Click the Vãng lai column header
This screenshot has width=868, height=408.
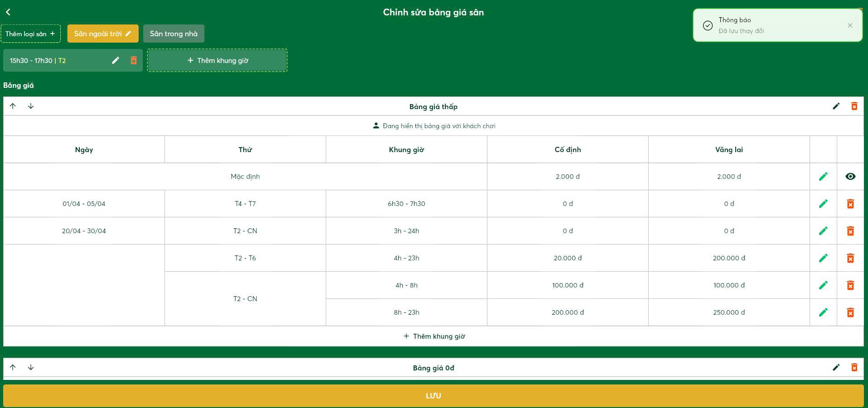(729, 149)
